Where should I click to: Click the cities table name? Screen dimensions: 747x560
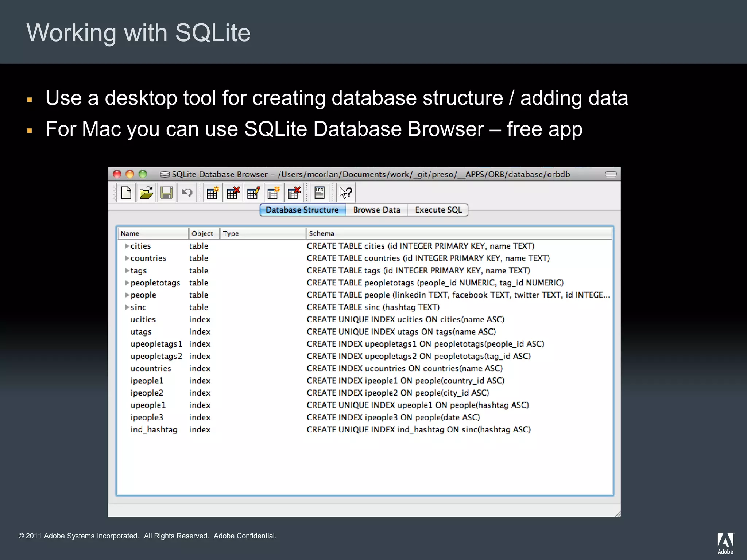point(141,246)
